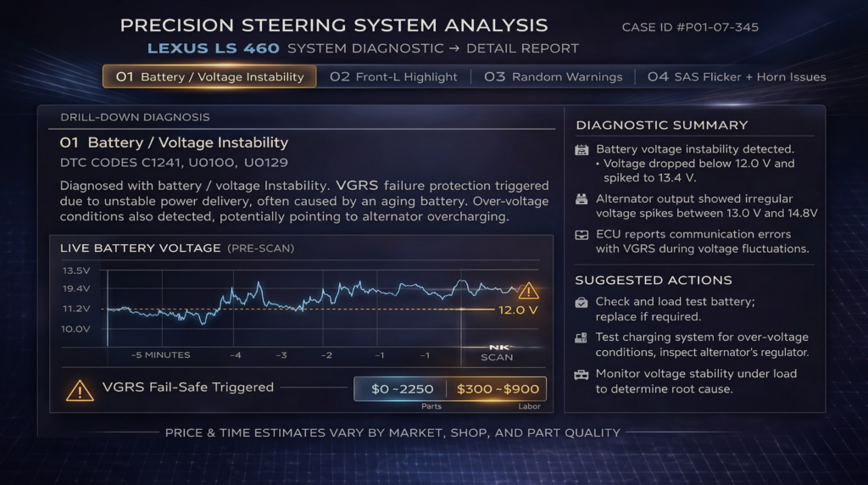Viewport: 868px width, 485px height.
Task: Click the test charging system icon
Action: pos(582,337)
